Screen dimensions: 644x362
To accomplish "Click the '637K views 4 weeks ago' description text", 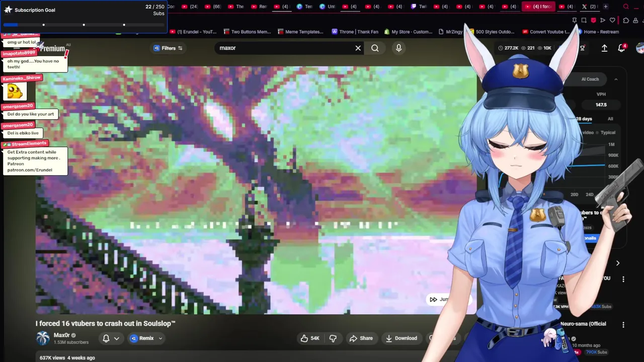I will point(67,358).
